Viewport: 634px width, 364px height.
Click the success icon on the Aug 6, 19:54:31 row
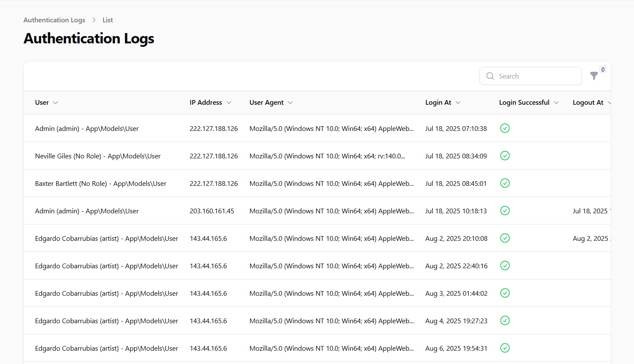(x=505, y=348)
